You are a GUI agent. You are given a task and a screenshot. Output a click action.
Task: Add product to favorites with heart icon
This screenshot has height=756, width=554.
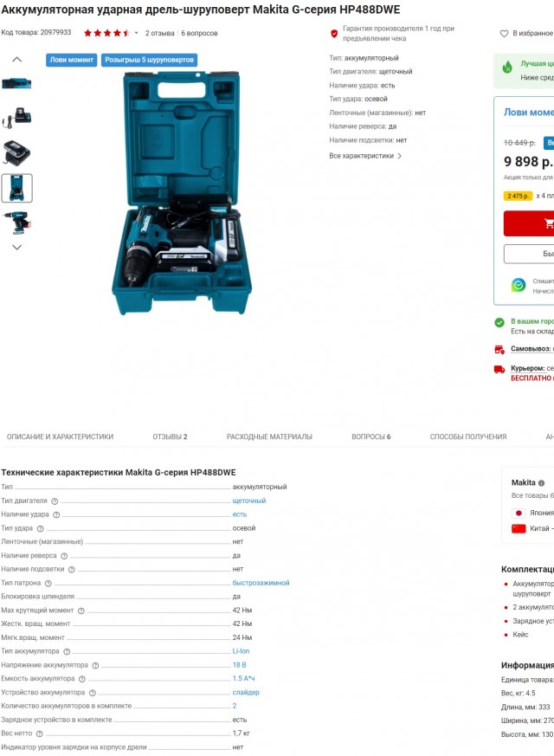pyautogui.click(x=504, y=33)
